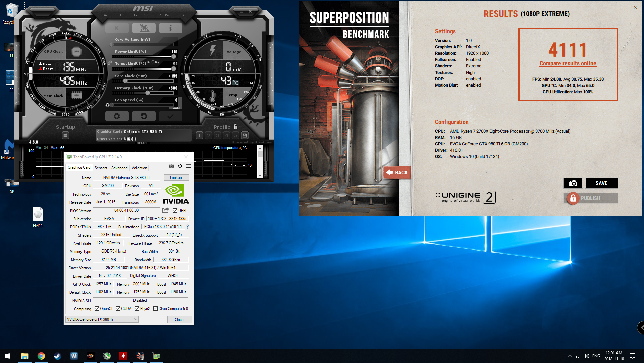The image size is (644, 364).
Task: Adjust the Core Clock slider handle
Action: (x=125, y=81)
